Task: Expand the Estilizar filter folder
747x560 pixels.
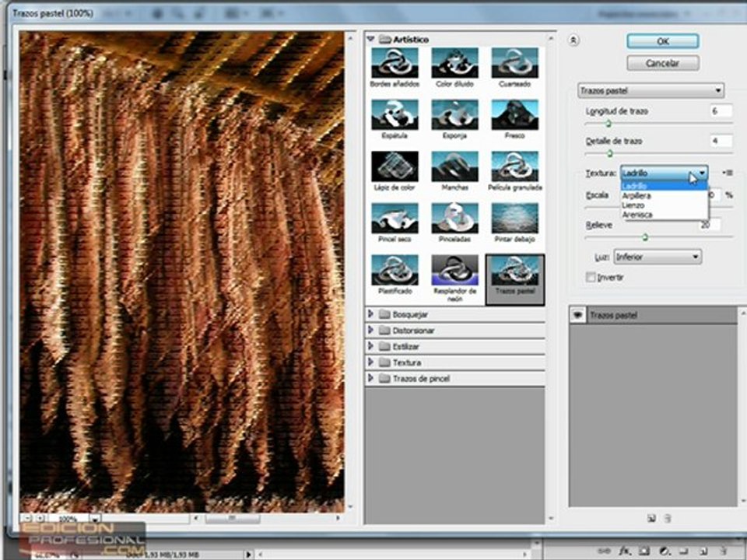Action: click(370, 346)
